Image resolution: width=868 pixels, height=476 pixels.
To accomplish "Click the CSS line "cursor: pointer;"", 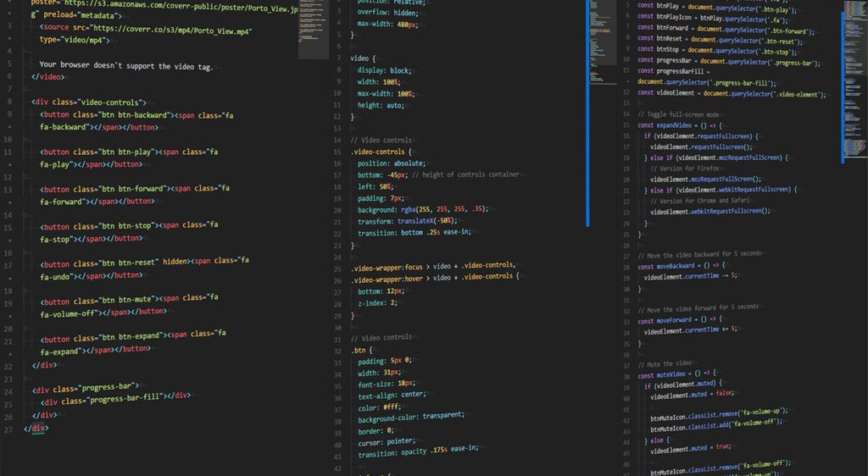I will coord(387,442).
